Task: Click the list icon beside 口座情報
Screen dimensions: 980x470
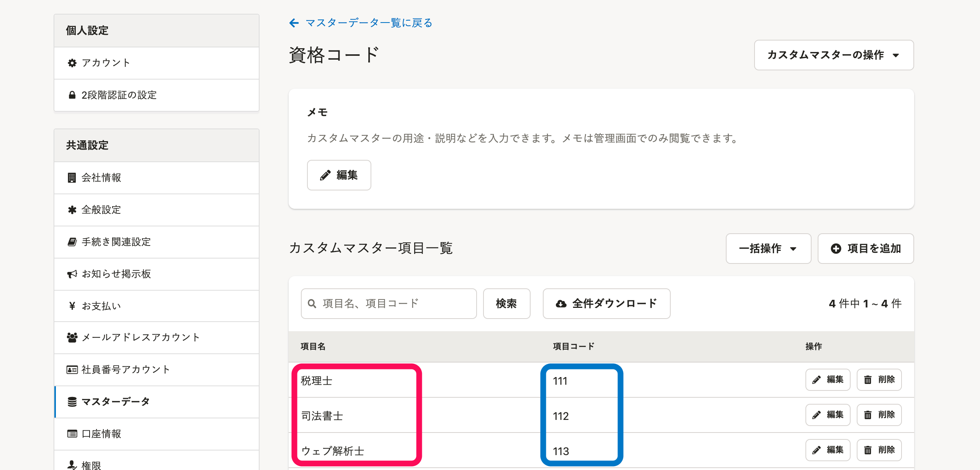Action: point(72,434)
